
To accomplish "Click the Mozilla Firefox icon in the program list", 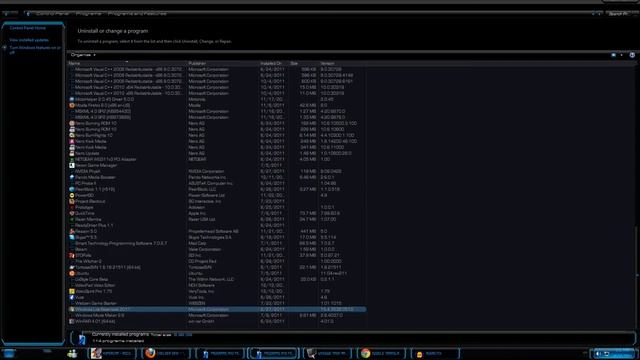I will [72, 105].
